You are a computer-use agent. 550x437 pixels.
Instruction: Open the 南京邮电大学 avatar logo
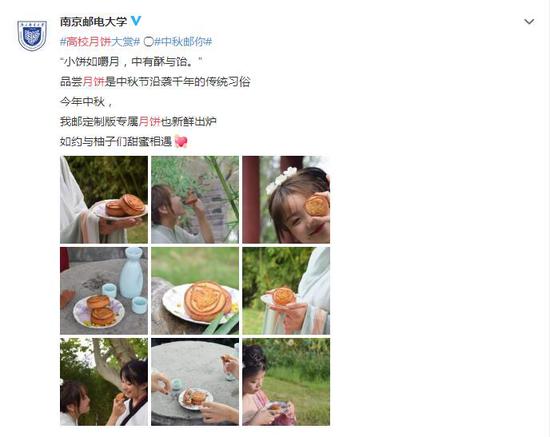pyautogui.click(x=32, y=35)
